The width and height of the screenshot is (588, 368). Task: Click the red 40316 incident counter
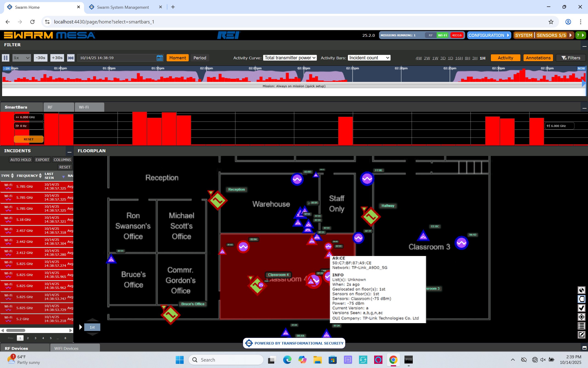coord(457,35)
